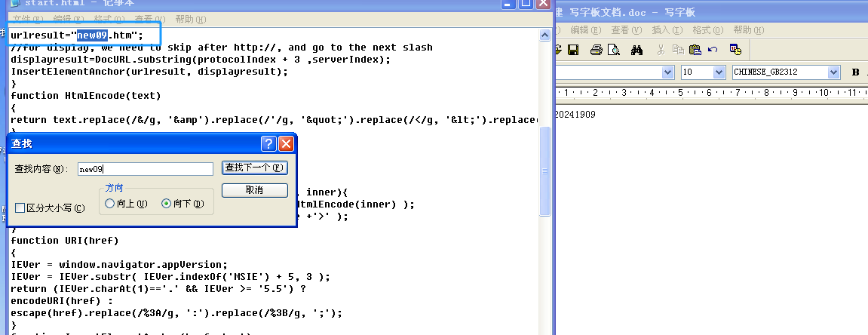Open print preview in WordPad
The width and height of the screenshot is (868, 335).
(x=613, y=51)
